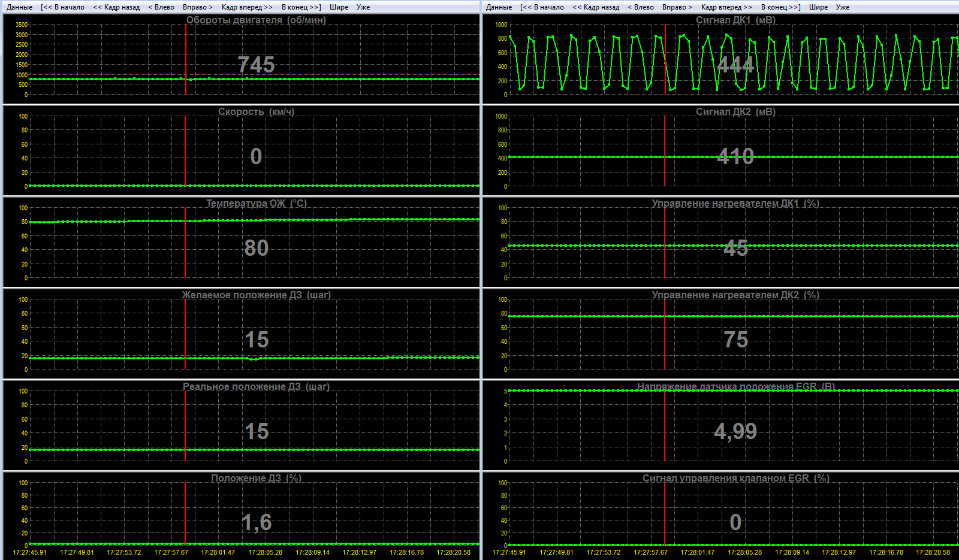Click 'Вправо' above the Обороты двигателя chart

[198, 7]
